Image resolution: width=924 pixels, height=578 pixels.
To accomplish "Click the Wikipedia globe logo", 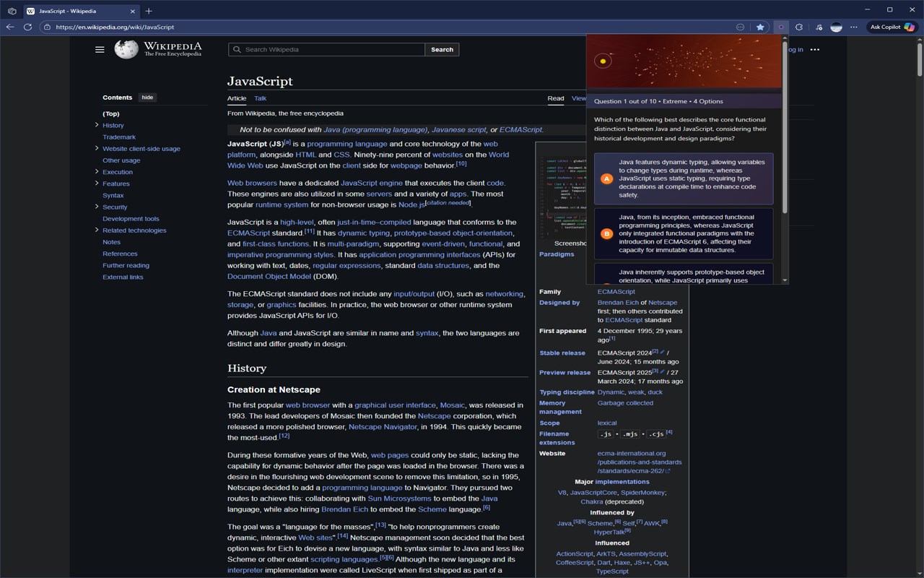I will (126, 48).
